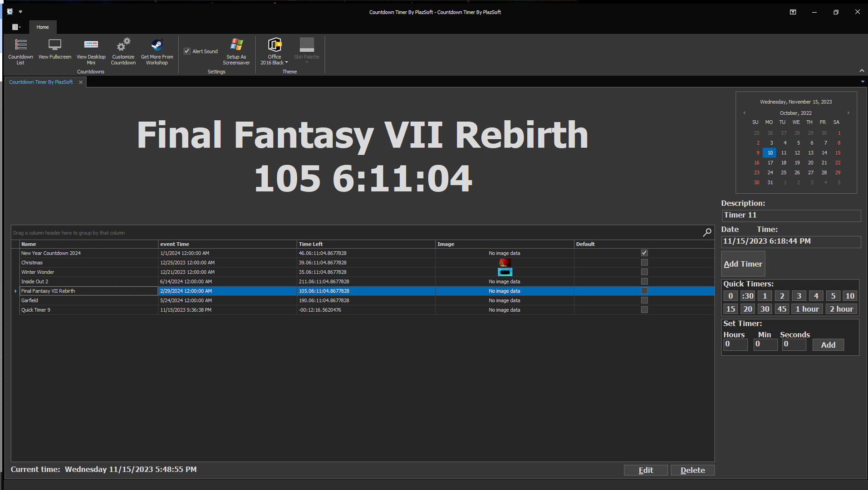Click the Add Timer button

tap(742, 264)
